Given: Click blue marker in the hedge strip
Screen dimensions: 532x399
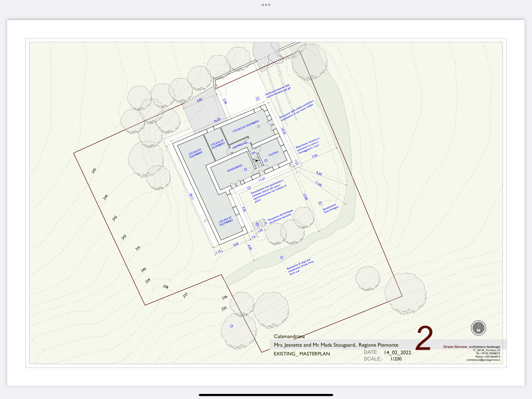Looking at the screenshot, I should [x=282, y=257].
